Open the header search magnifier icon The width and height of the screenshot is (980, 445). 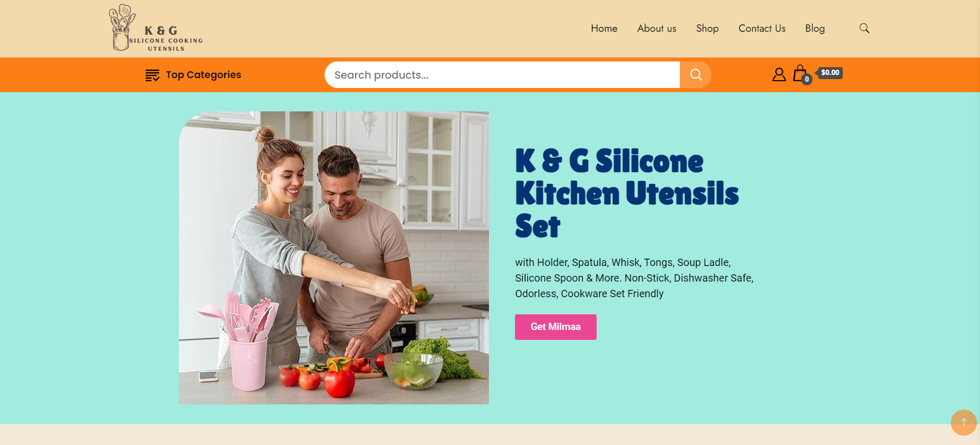point(864,28)
